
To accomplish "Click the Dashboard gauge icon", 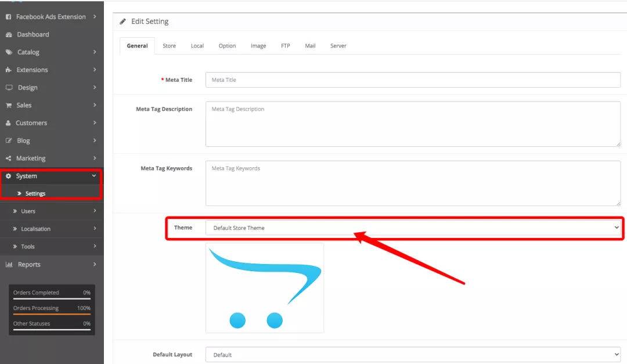I will pyautogui.click(x=9, y=35).
